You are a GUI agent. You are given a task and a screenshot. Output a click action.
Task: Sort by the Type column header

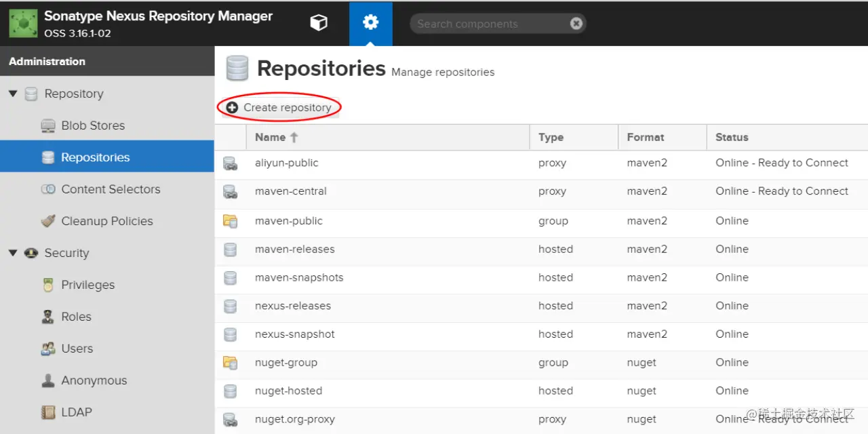pos(574,137)
